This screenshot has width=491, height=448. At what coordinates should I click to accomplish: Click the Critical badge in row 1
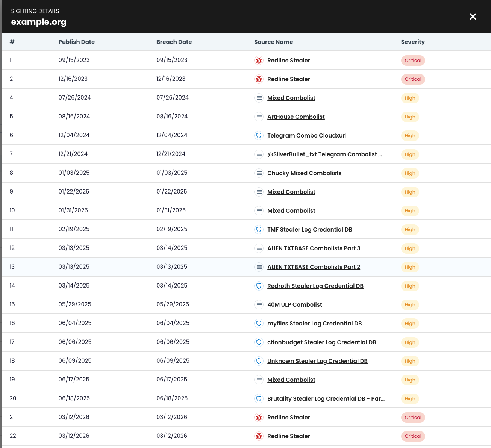point(413,61)
